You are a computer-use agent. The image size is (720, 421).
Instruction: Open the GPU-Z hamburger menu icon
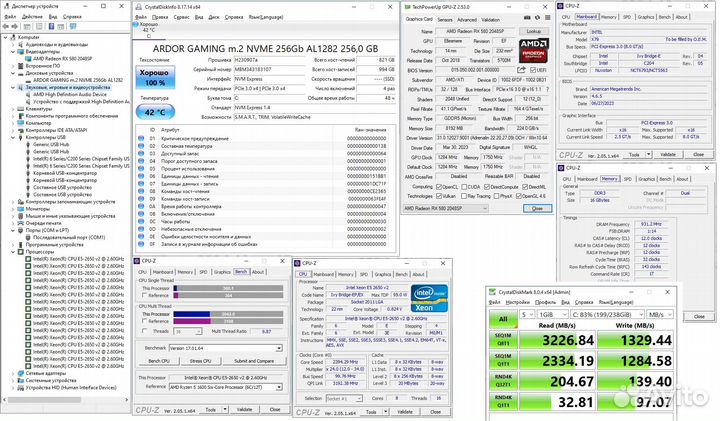pyautogui.click(x=547, y=17)
